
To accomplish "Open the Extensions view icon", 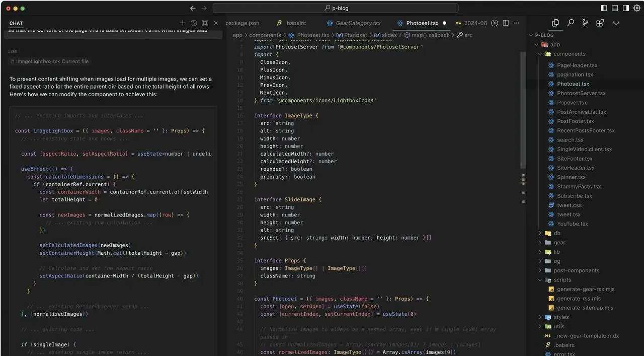I will 600,23.
